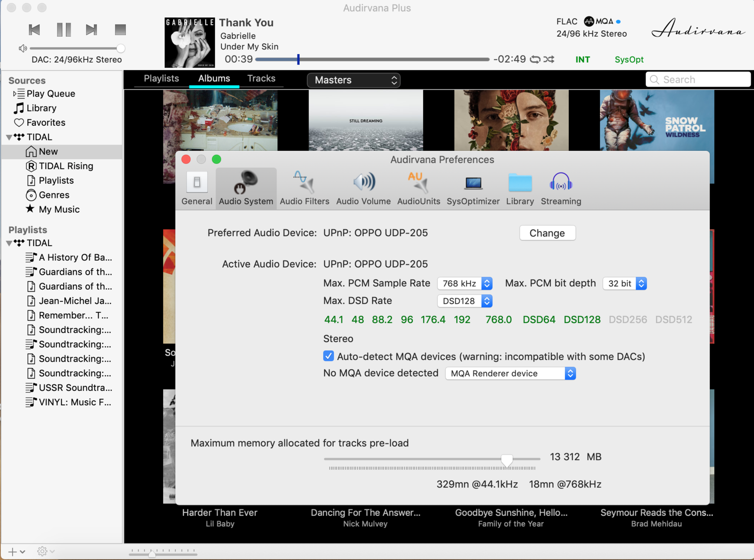Viewport: 754px width, 560px height.
Task: Adjust the pre-load memory slider
Action: click(x=507, y=460)
